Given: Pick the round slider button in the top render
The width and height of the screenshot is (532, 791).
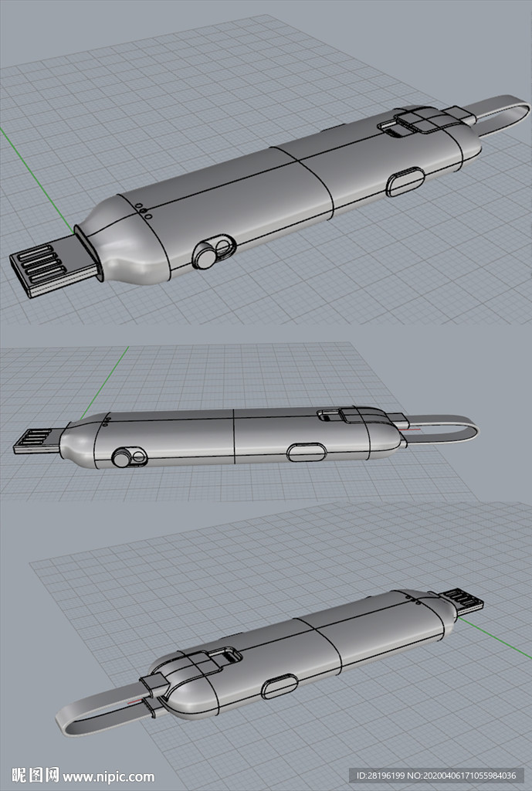Looking at the screenshot, I should click(205, 256).
